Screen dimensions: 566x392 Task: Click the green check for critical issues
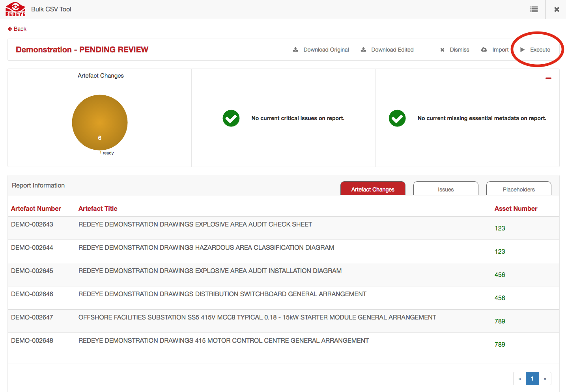pyautogui.click(x=231, y=118)
